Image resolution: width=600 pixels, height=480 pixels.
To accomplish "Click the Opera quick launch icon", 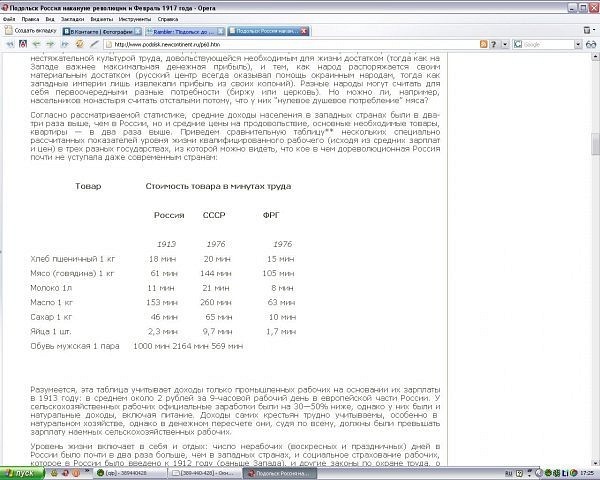I will (x=65, y=473).
